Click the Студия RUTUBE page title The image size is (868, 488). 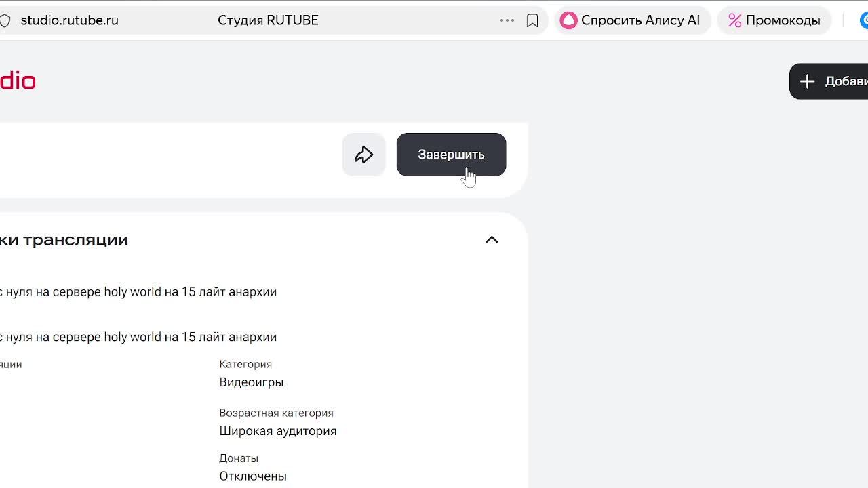268,20
